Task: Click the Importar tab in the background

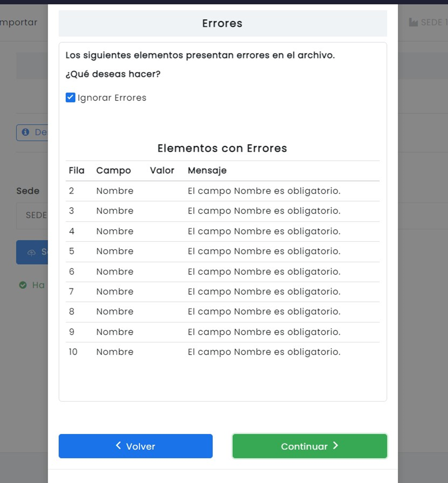Action: [x=18, y=22]
